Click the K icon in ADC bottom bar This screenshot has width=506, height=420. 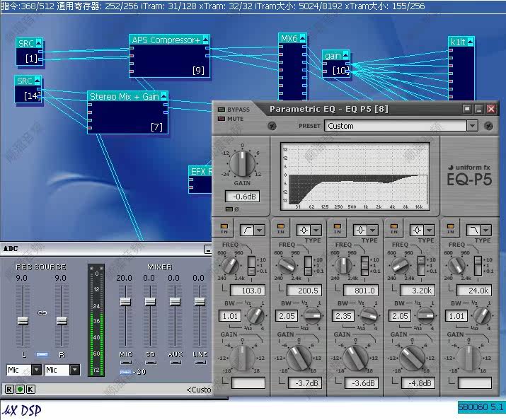[x=30, y=390]
